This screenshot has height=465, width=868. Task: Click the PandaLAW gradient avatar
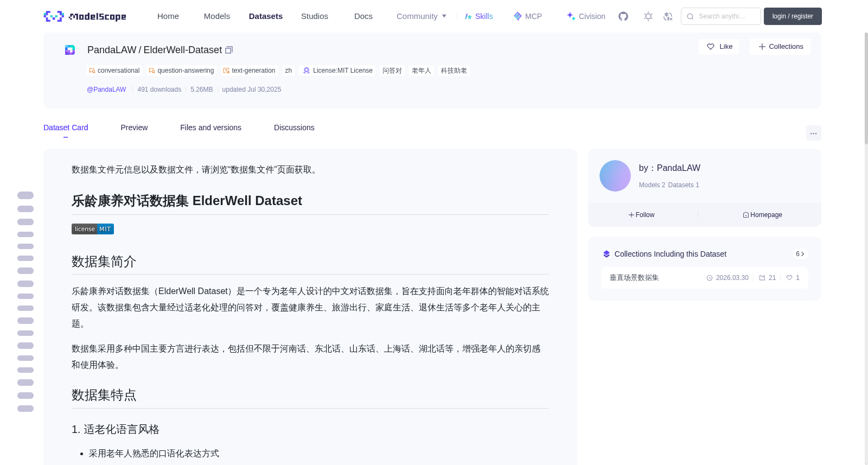click(615, 176)
